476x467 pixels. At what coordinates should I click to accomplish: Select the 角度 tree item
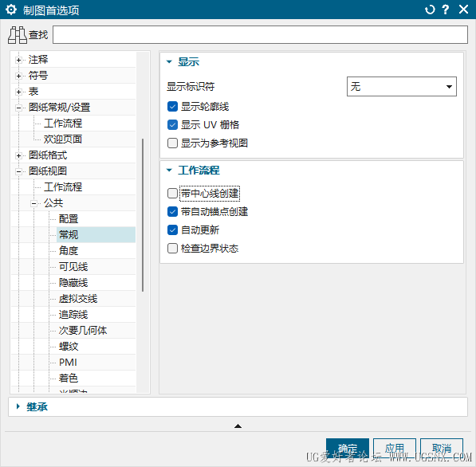(x=69, y=251)
